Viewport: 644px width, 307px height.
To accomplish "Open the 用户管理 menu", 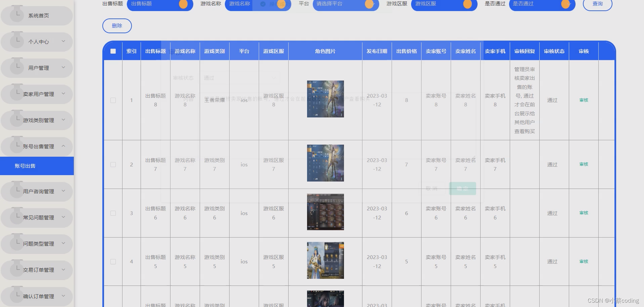I will [x=37, y=68].
